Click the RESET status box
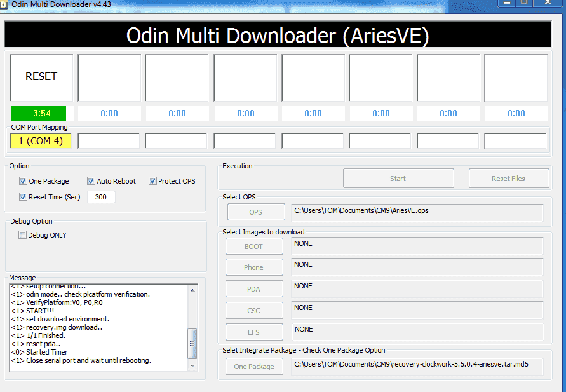The image size is (566, 392). (x=41, y=78)
